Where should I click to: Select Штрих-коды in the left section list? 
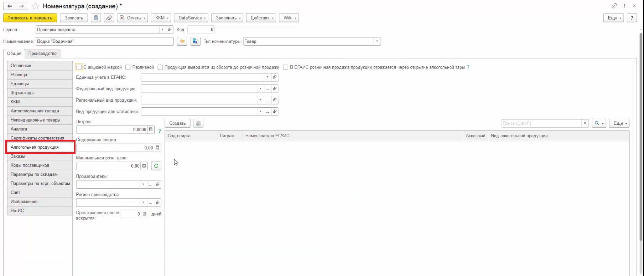[x=22, y=93]
